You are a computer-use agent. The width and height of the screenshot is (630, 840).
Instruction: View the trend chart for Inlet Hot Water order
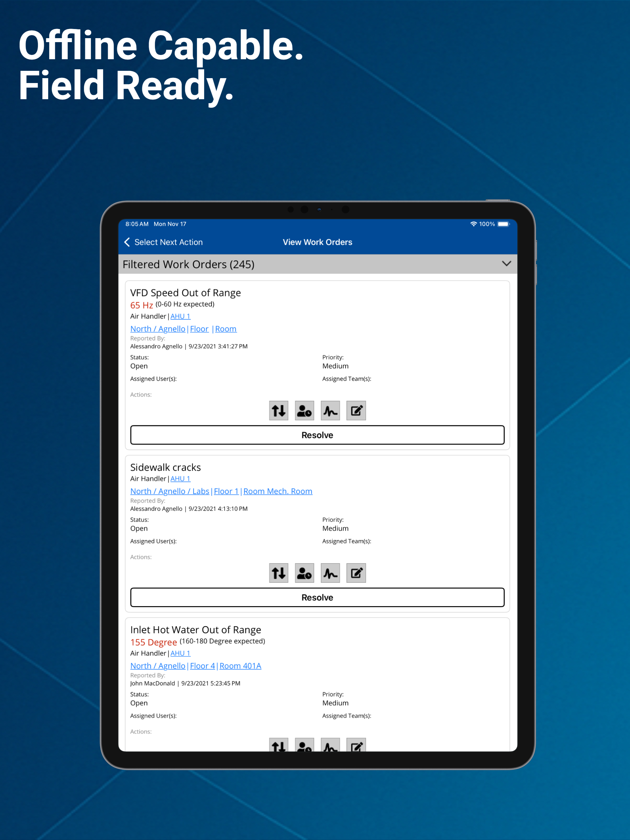330,745
